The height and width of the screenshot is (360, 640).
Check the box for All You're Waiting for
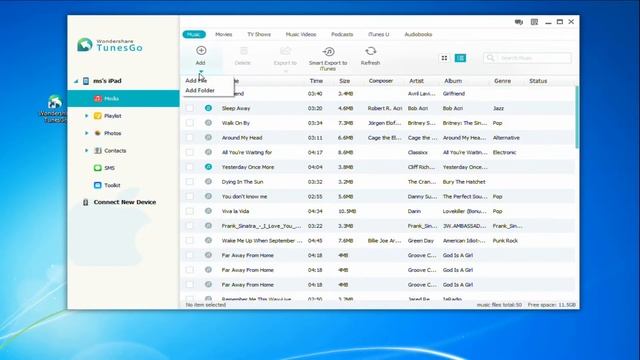(x=189, y=152)
